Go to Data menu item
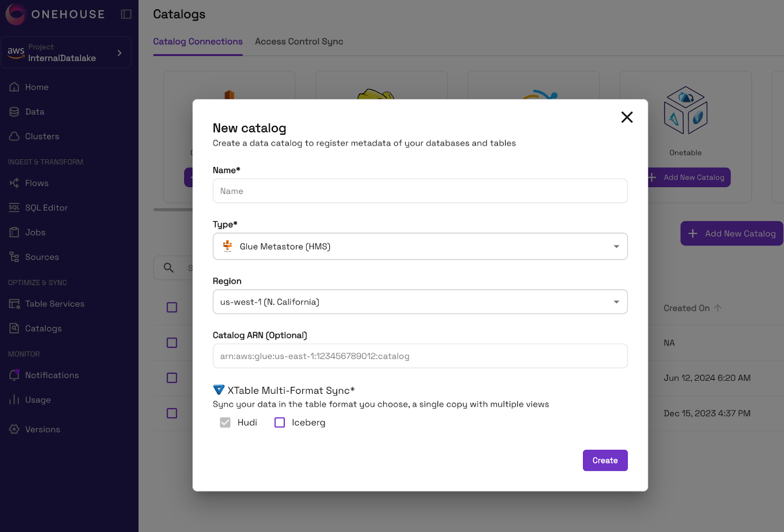The image size is (784, 532). (x=35, y=112)
